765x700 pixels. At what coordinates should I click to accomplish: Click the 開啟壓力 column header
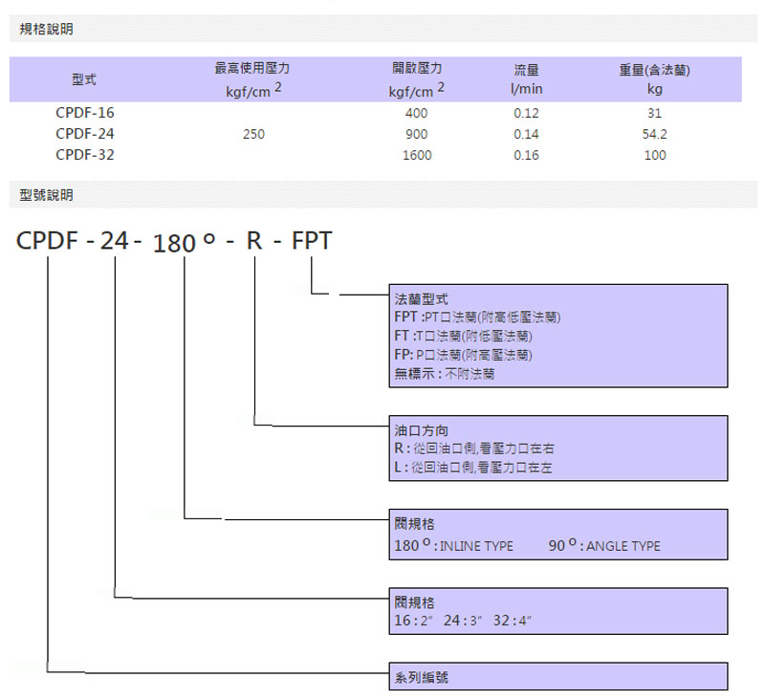tap(417, 69)
